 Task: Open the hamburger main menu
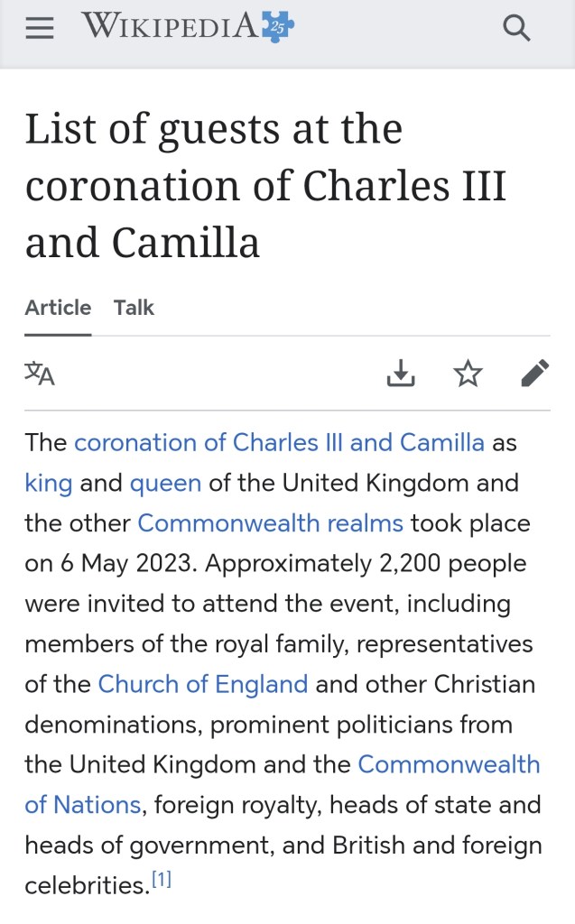39,28
